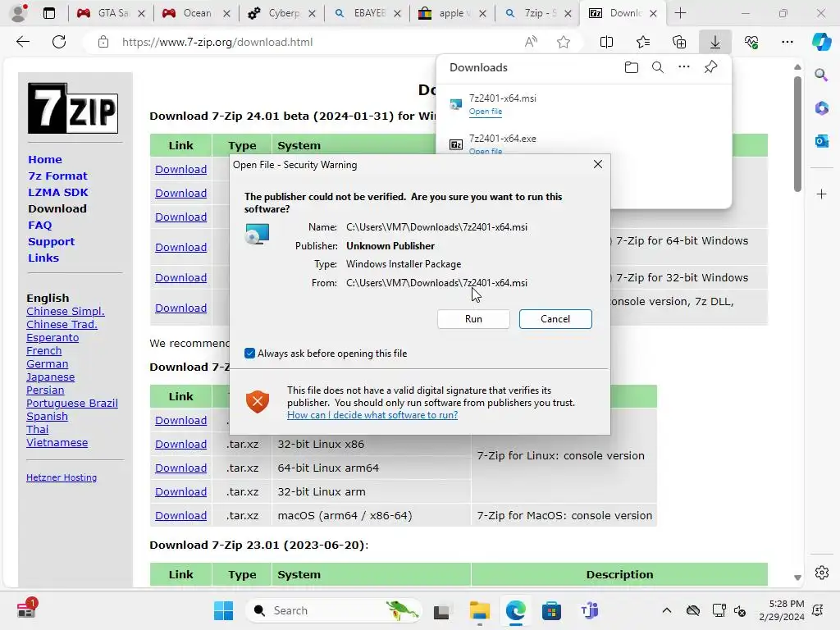Image resolution: width=840 pixels, height=630 pixels.
Task: Open Collections toolbar icon
Action: click(x=678, y=42)
